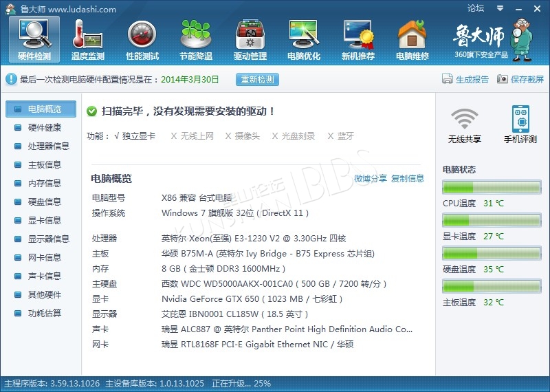Image resolution: width=550 pixels, height=392 pixels.
Task: Open 无线共享 wifi sharing
Action: coord(465,125)
